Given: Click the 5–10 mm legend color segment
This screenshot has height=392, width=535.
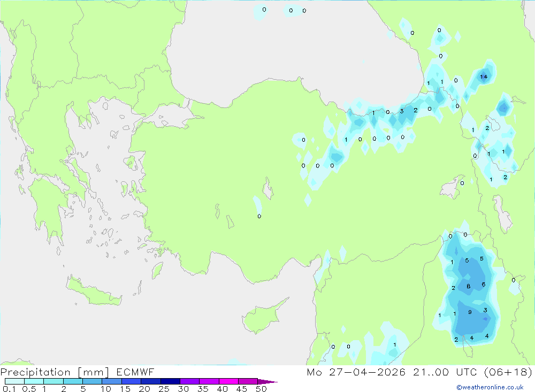Looking at the screenshot, I should point(92,381).
